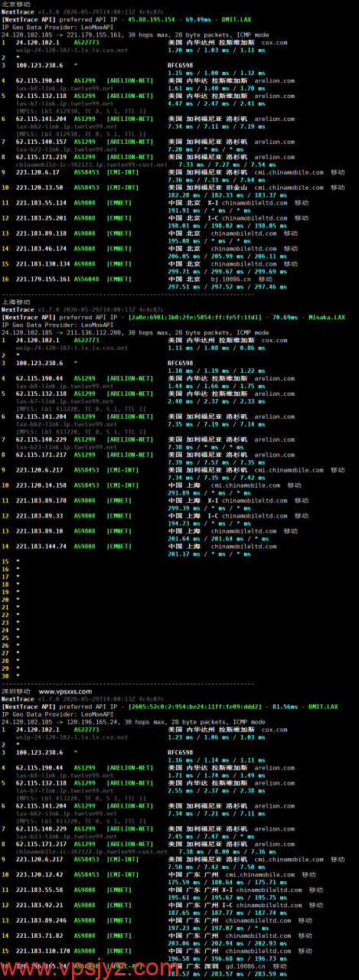359x980 pixels.
Task: Click the bj.10086.cn domain
Action: click(233, 279)
